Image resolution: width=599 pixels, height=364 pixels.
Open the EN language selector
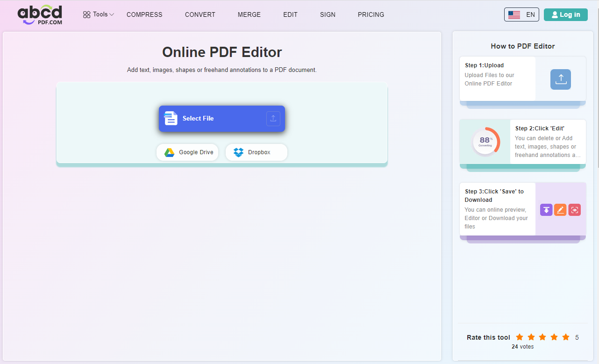[521, 14]
